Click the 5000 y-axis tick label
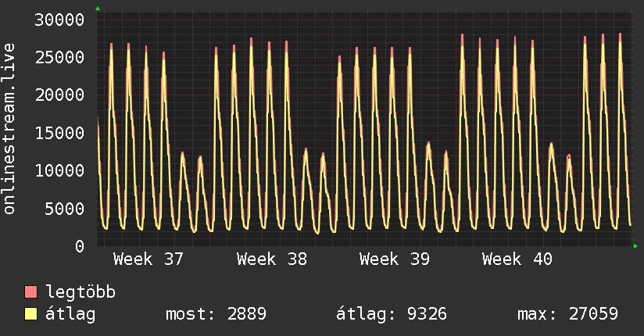This screenshot has height=336, width=644. coord(65,209)
